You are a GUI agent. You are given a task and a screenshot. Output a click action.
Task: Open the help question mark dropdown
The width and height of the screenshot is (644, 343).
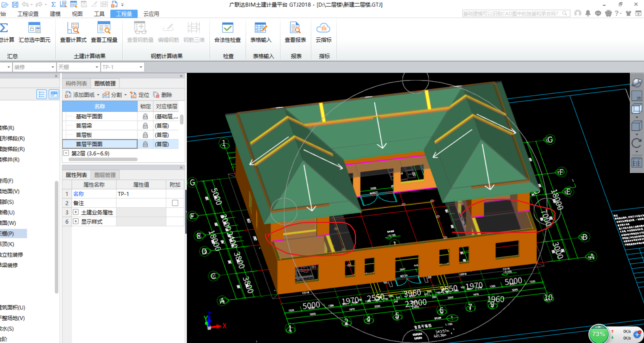618,13
